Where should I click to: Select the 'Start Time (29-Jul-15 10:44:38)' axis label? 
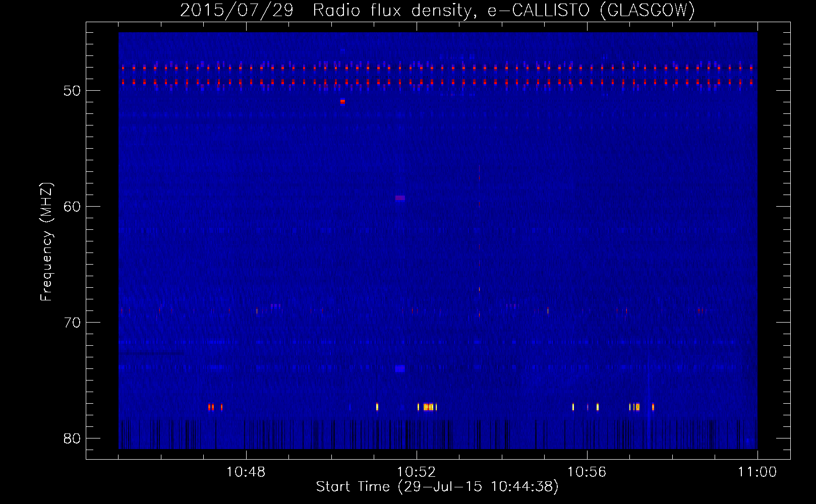click(x=437, y=487)
